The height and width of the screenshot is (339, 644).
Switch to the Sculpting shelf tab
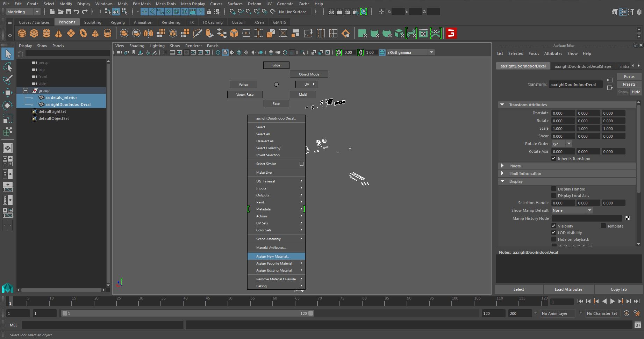click(x=93, y=22)
